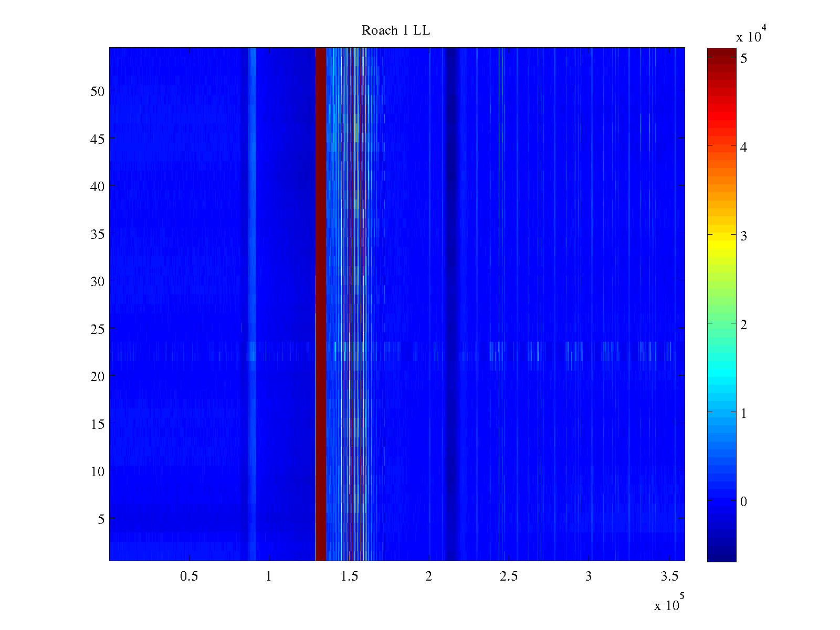Click y-axis tick label 10

tap(98, 471)
